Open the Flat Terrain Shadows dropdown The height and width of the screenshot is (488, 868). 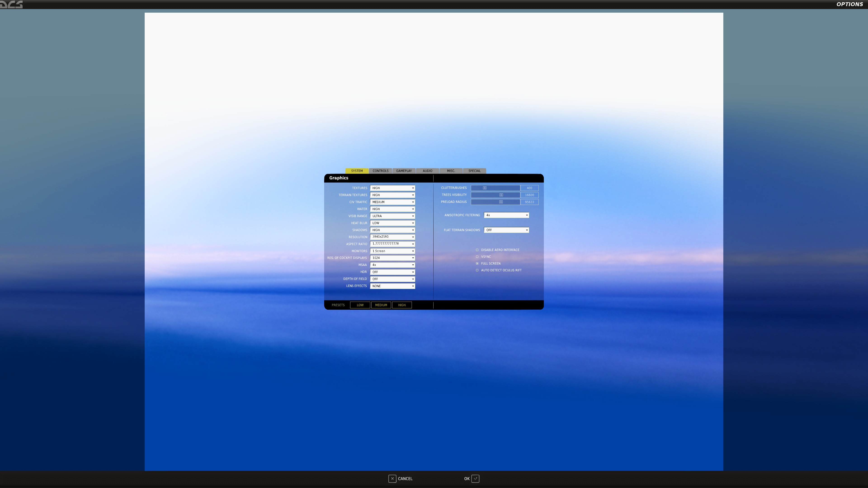(x=506, y=230)
